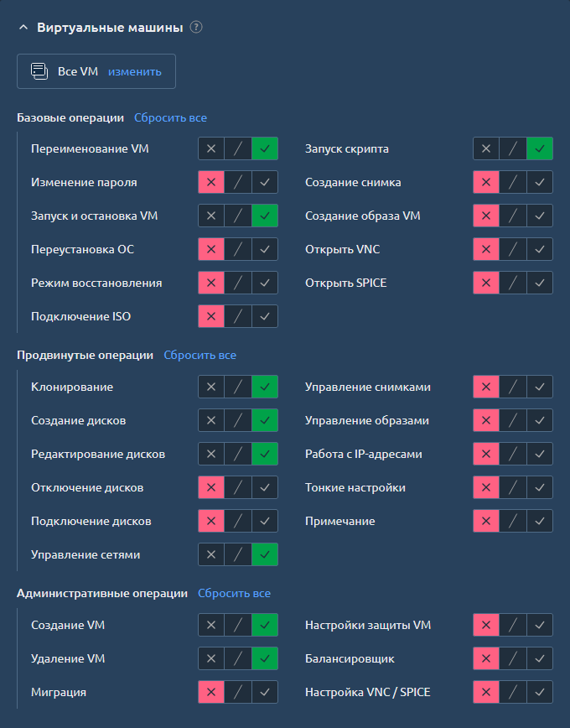The image size is (570, 728).
Task: Reset all Административные операции with Сбросить все
Action: 234,593
